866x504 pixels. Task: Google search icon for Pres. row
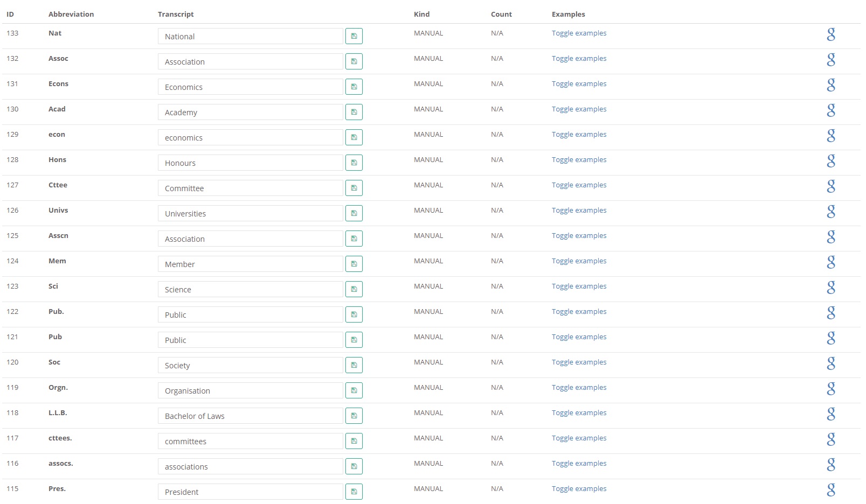(831, 490)
